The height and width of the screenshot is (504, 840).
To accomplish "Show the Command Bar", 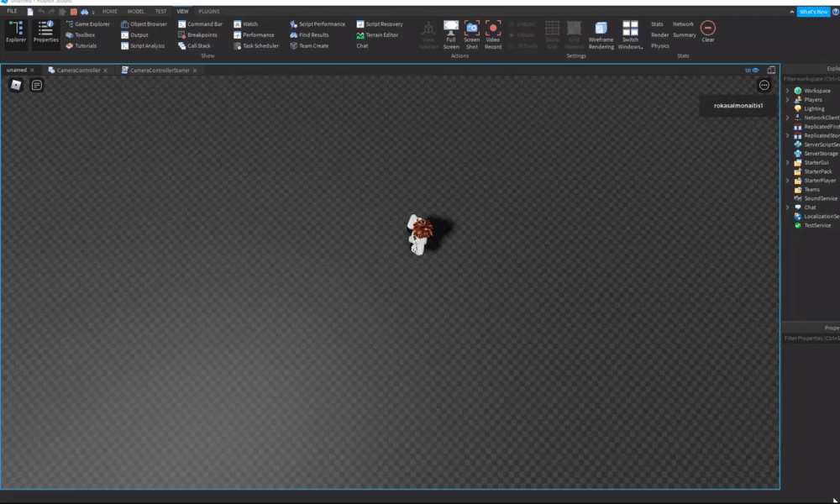I will [201, 24].
